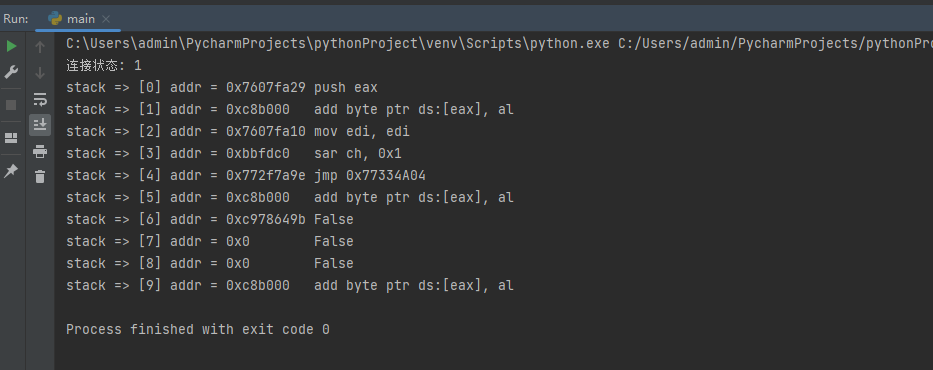Click the Restore Layout icon
This screenshot has width=933, height=370.
point(11,138)
